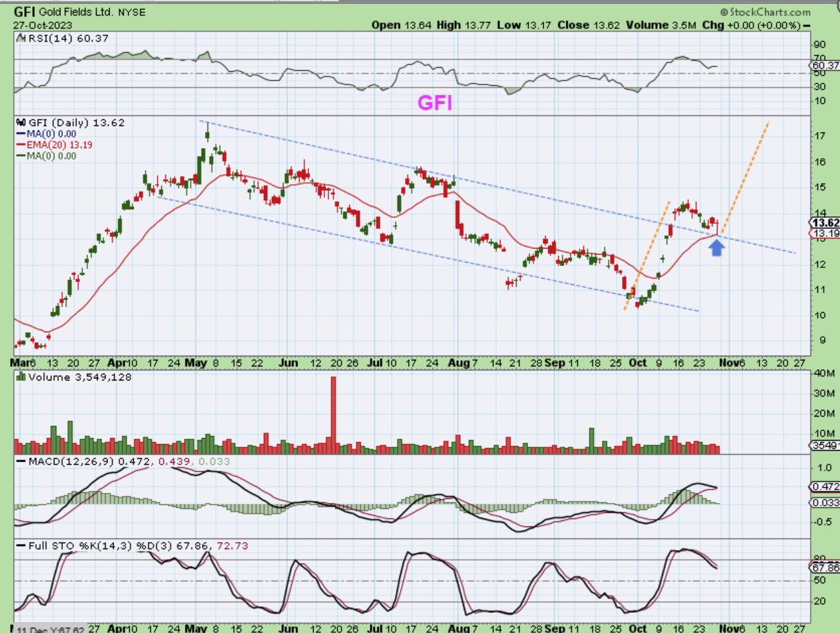Click the 0.033 histogram axis value tag

pos(825,502)
